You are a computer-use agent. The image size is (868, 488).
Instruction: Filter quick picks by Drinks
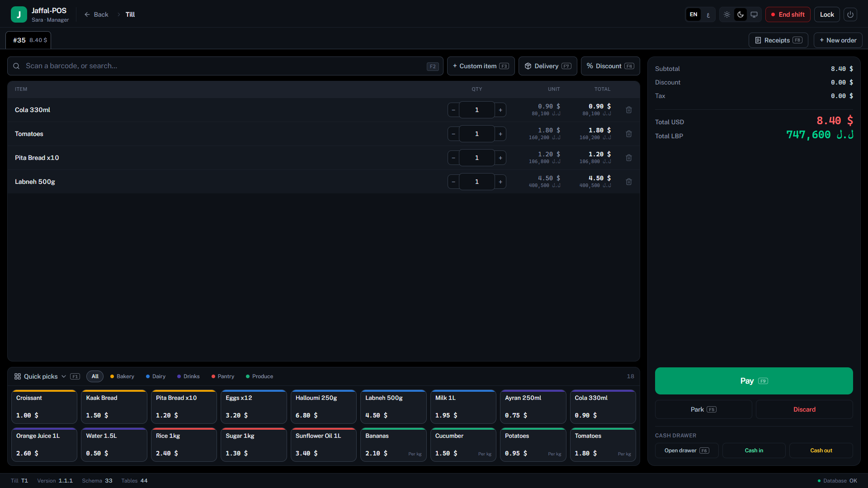[188, 376]
